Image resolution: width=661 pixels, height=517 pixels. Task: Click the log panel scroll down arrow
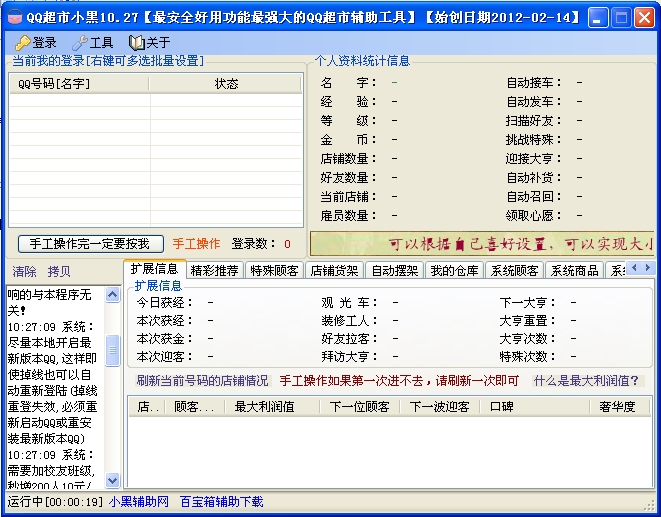click(113, 480)
